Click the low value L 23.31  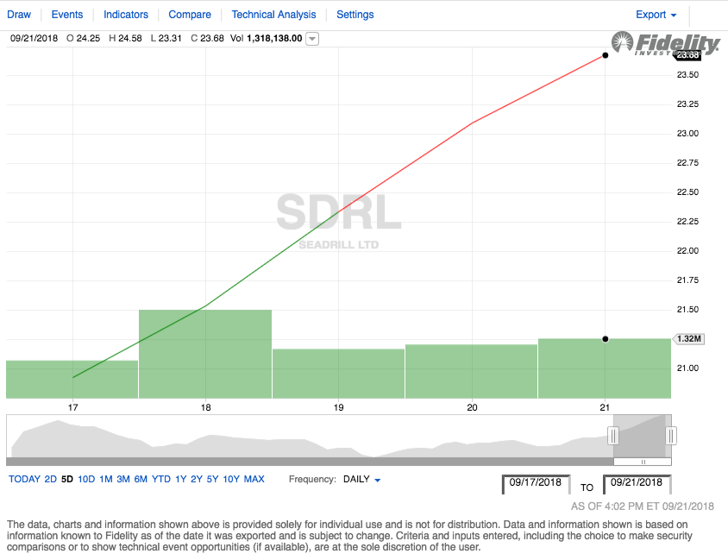point(166,39)
